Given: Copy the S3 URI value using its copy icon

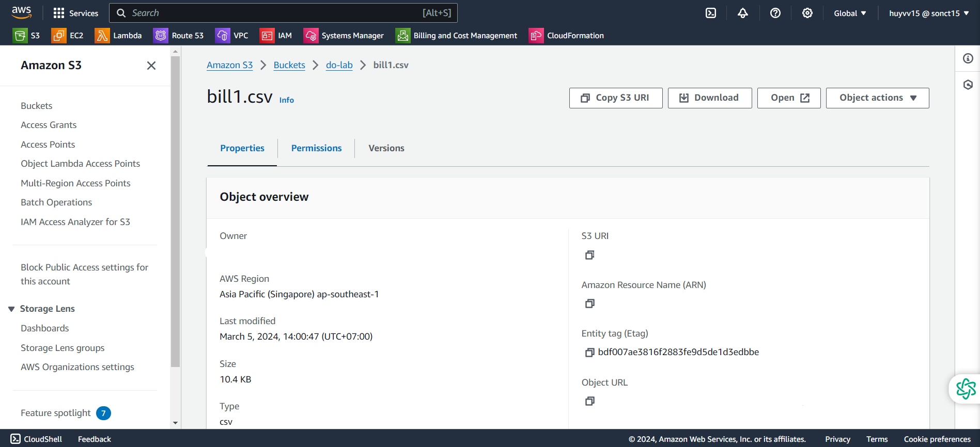Looking at the screenshot, I should coord(589,255).
